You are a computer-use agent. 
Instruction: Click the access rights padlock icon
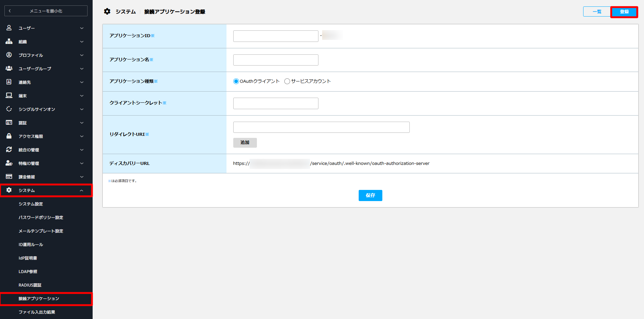[9, 136]
